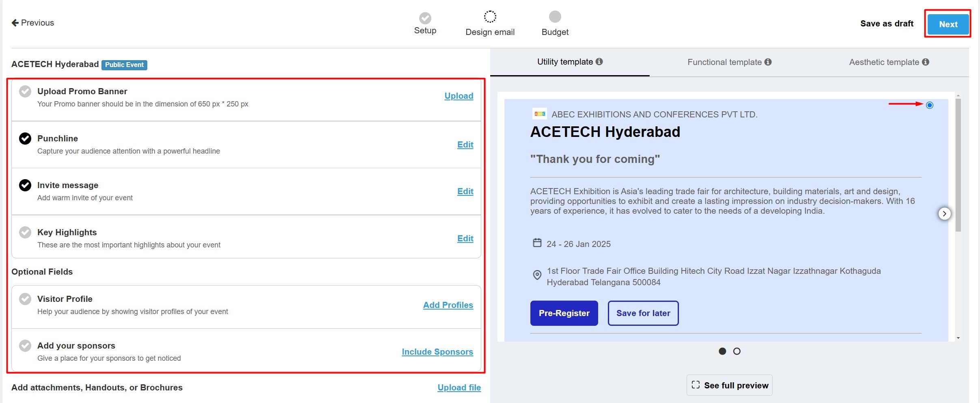
Task: Upload a promo banner via Upload link
Action: tap(459, 96)
